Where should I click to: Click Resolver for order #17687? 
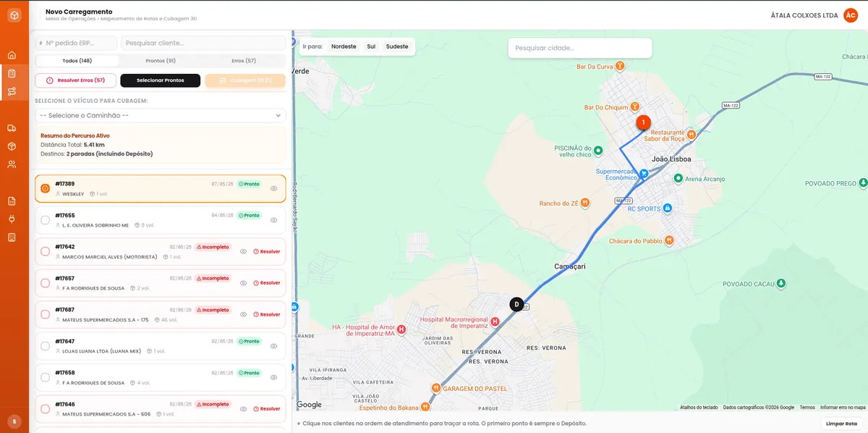click(x=267, y=314)
